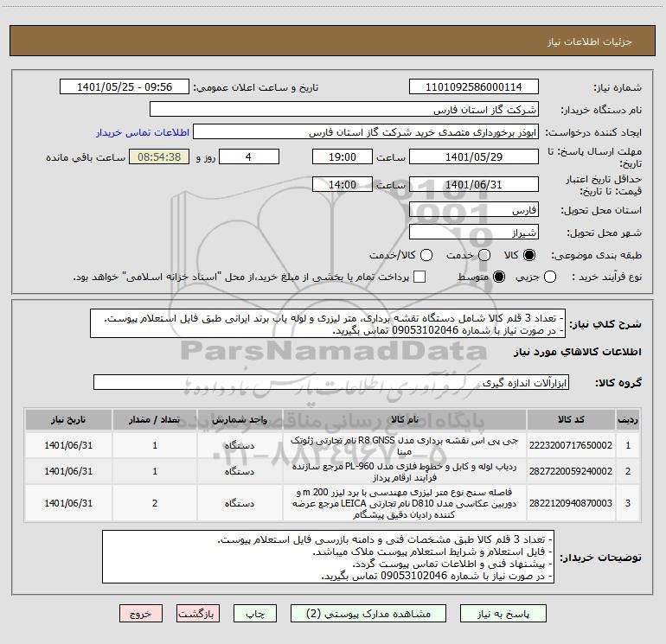Click the خروج exit button
Viewport: 666px width, 644px height.
(x=141, y=614)
